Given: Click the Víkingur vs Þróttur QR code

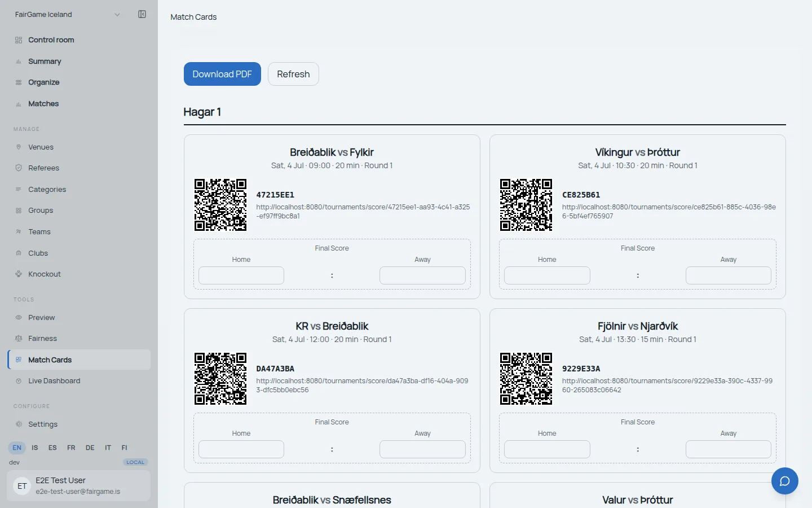Looking at the screenshot, I should [x=526, y=205].
